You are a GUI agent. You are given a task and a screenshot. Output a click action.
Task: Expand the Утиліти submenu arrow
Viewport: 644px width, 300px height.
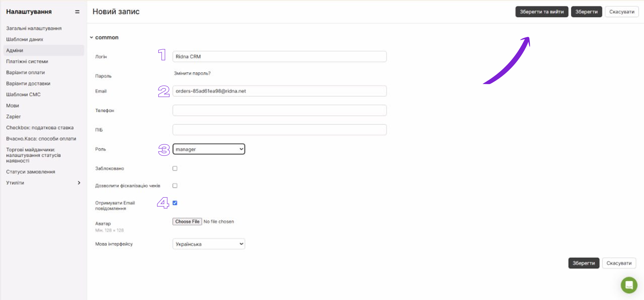click(x=79, y=183)
